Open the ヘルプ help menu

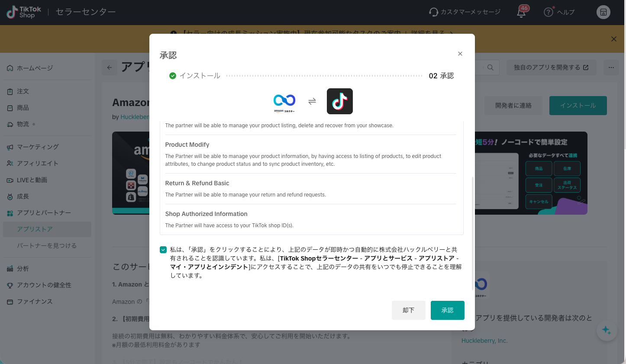click(x=559, y=12)
